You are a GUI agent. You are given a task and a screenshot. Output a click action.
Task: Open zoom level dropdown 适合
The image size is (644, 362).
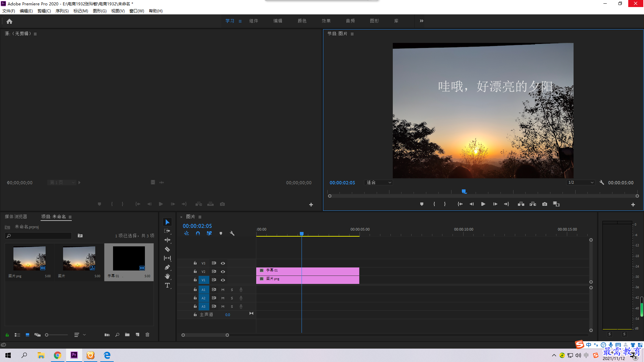click(379, 183)
